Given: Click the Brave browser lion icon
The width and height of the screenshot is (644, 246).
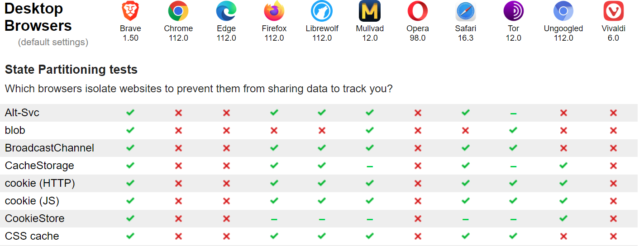Looking at the screenshot, I should (130, 11).
